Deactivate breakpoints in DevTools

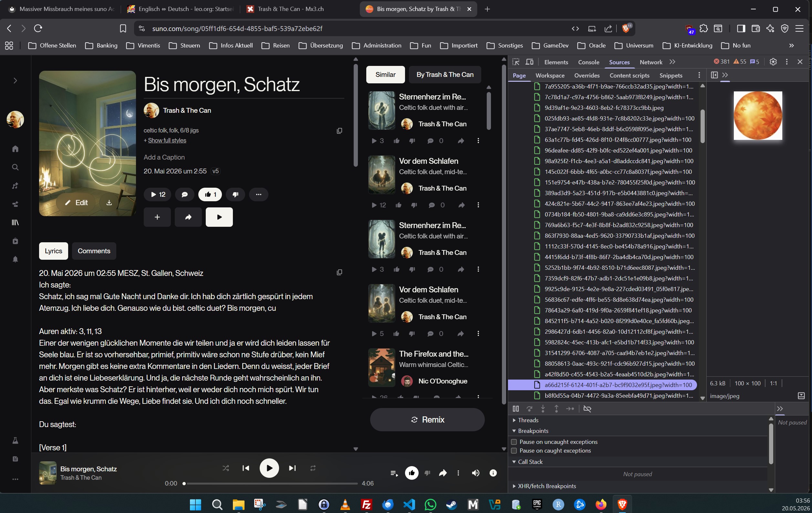[587, 409]
